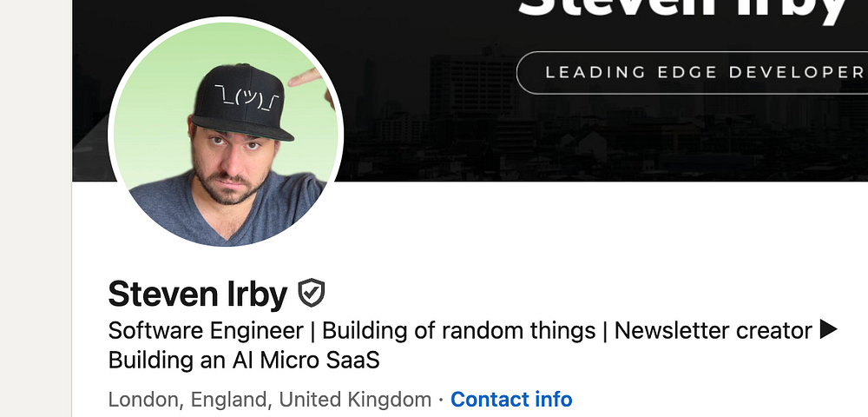Image resolution: width=868 pixels, height=417 pixels.
Task: Select the London, England, United Kingdom location text
Action: (x=270, y=399)
